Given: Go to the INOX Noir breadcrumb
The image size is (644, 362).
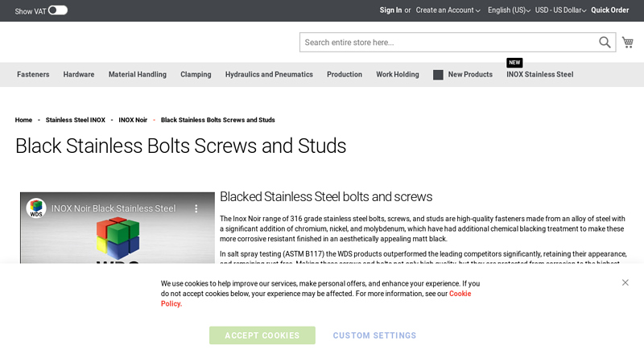Looking at the screenshot, I should (133, 120).
